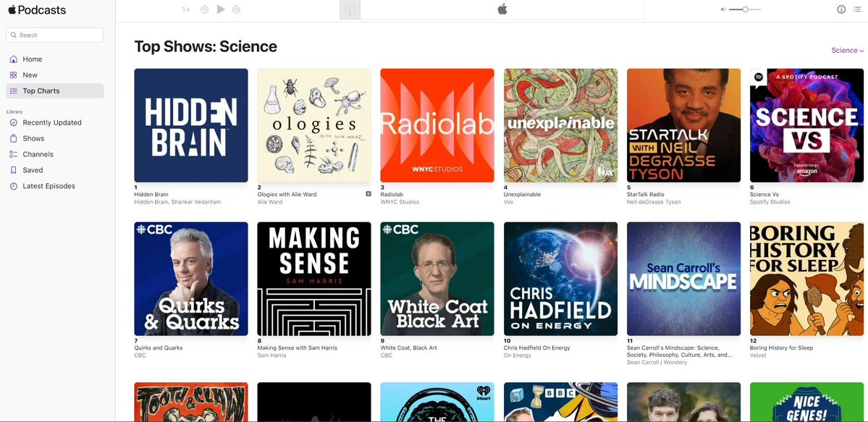Click the Home icon in the sidebar
The image size is (868, 422).
[x=13, y=59]
